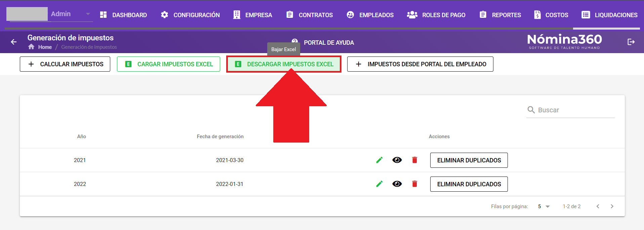This screenshot has height=230, width=644.
Task: Click the Contratos clipboard icon
Action: (x=290, y=14)
